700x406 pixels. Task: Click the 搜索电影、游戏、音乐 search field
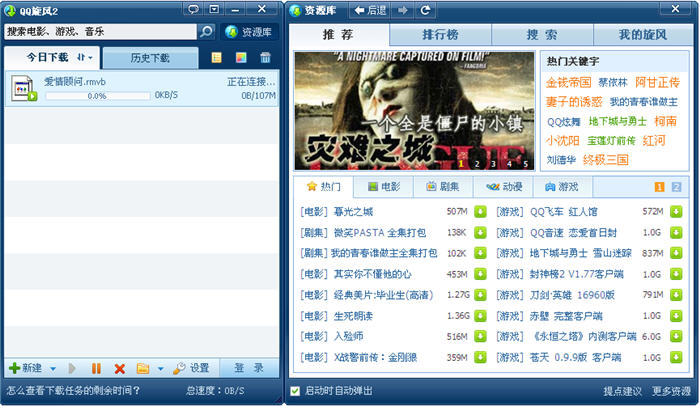pos(100,32)
